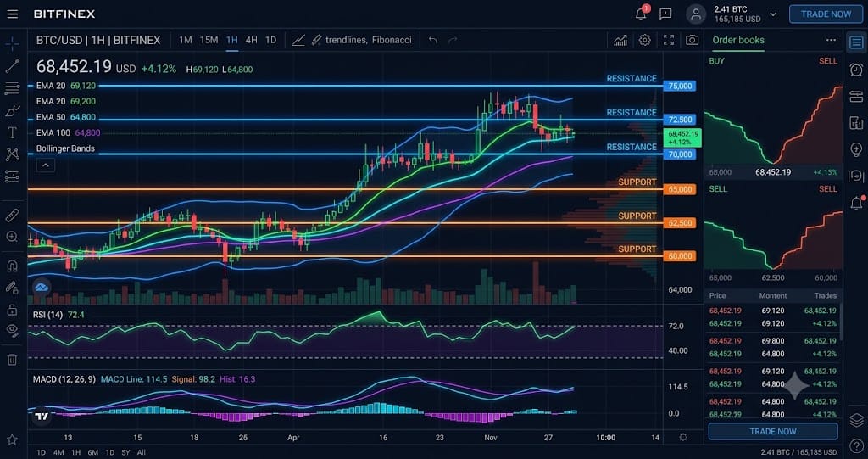The width and height of the screenshot is (868, 459).
Task: Click the round blue cloud badge above volume bars
Action: click(x=42, y=288)
